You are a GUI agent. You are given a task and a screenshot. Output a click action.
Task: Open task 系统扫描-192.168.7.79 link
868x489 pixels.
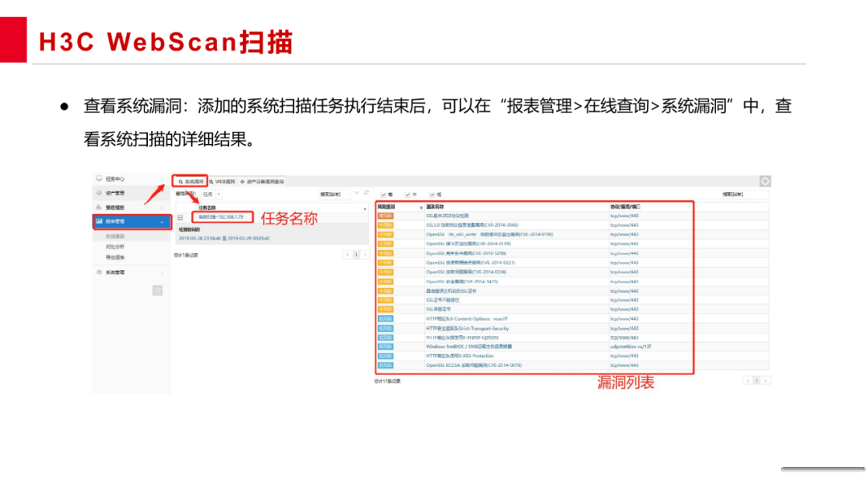(x=221, y=217)
